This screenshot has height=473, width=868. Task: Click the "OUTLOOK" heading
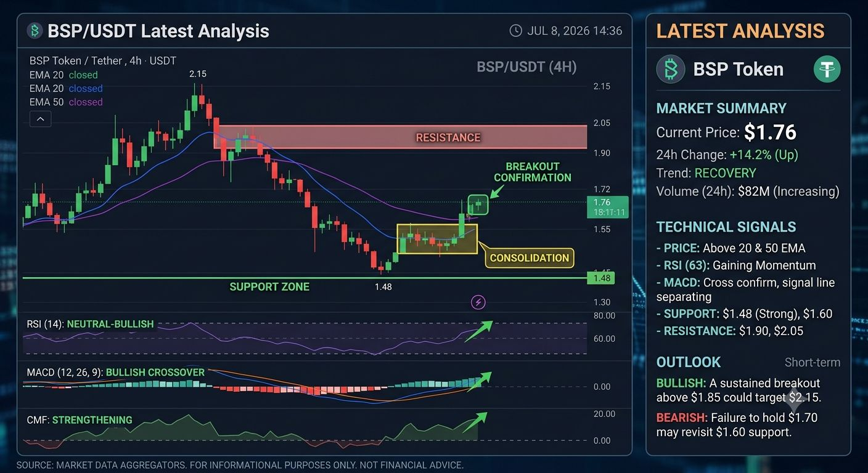coord(689,362)
